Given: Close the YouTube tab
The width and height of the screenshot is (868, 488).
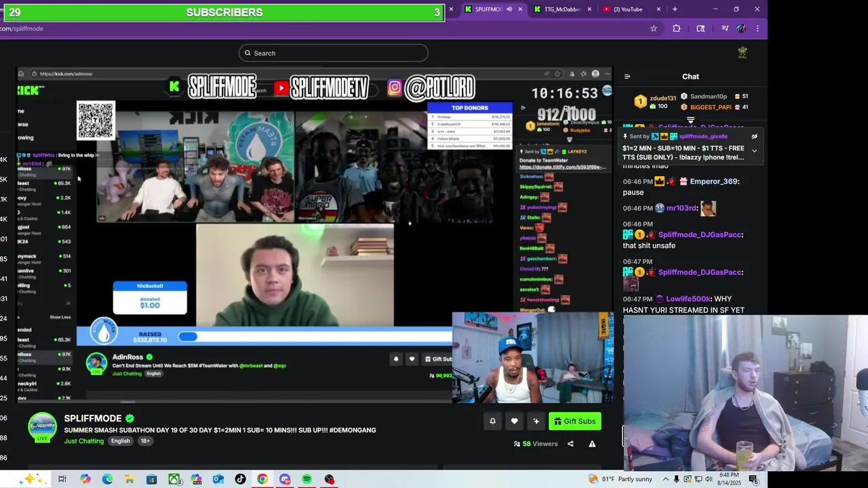Looking at the screenshot, I should [658, 9].
